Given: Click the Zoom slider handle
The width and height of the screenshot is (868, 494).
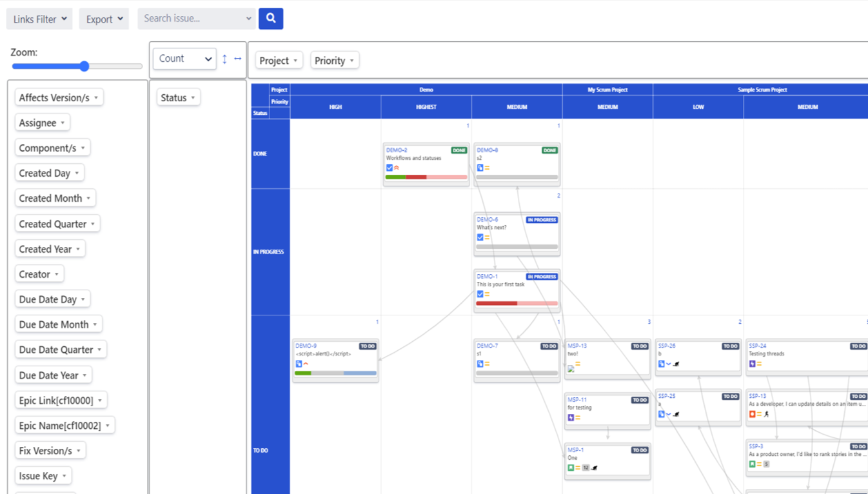Looking at the screenshot, I should [84, 66].
